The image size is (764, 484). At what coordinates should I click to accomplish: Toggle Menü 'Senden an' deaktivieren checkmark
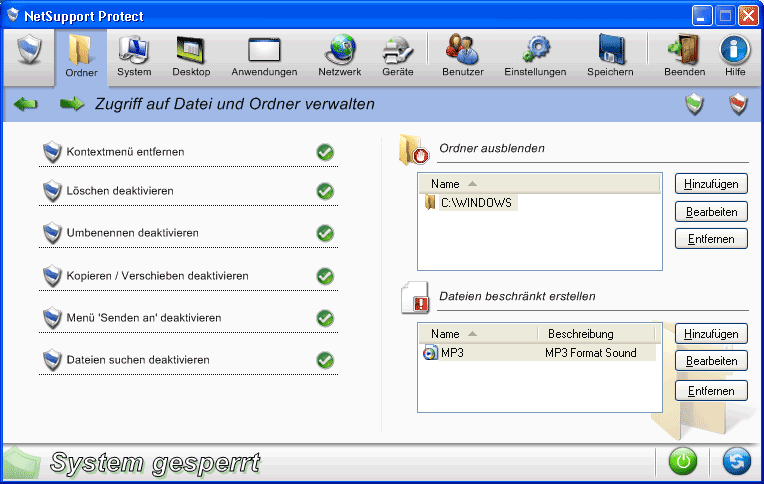click(325, 318)
